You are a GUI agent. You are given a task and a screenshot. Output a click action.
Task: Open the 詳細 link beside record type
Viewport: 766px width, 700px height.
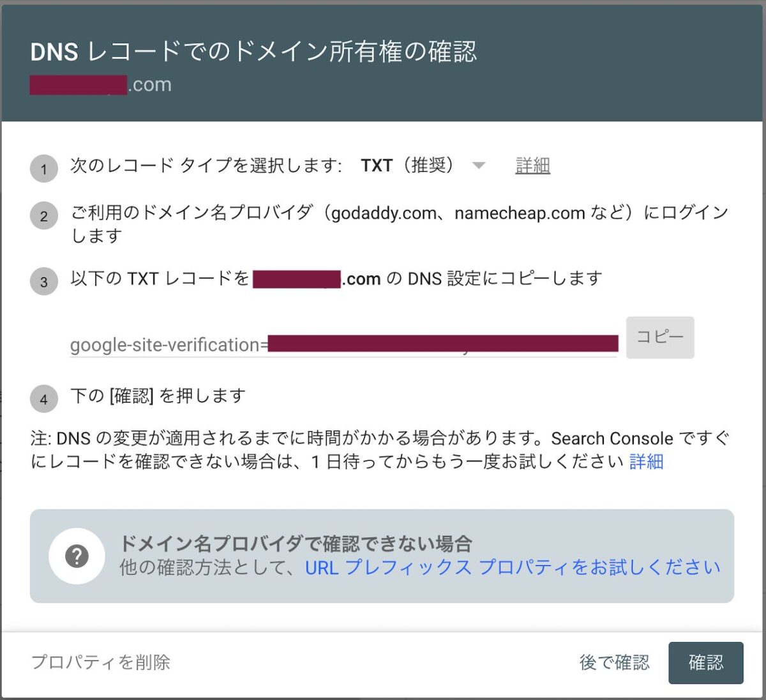pos(532,166)
